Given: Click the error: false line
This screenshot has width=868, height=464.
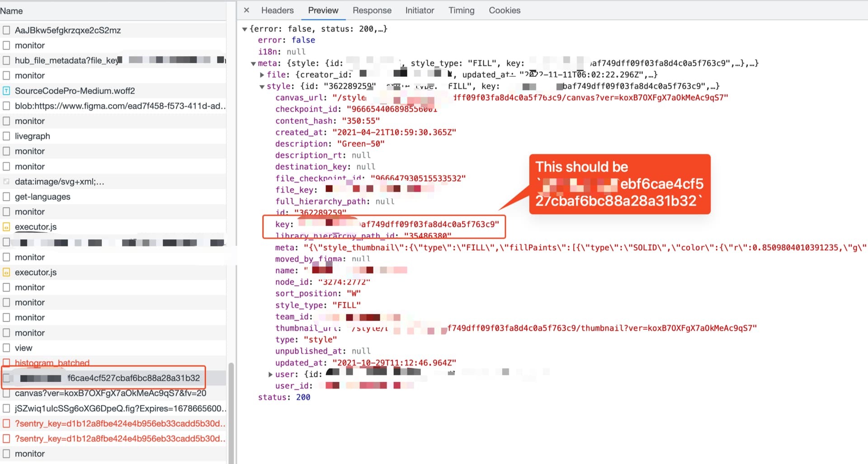Looking at the screenshot, I should tap(287, 40).
